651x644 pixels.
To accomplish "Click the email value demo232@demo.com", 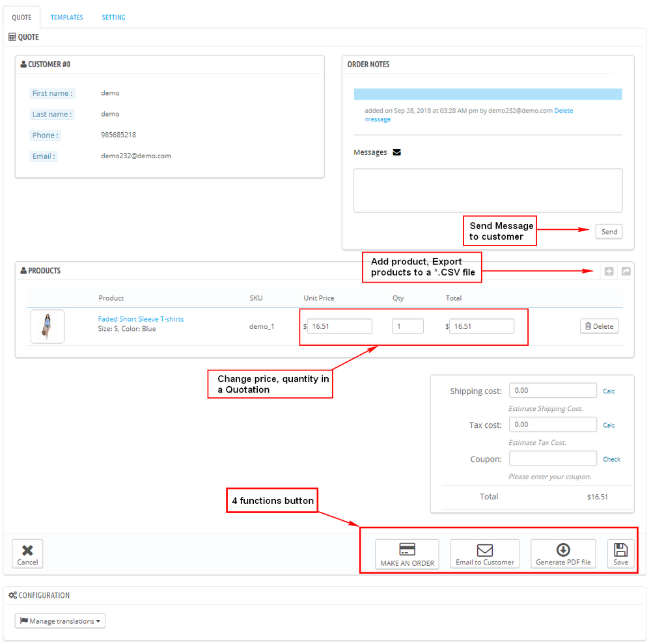I will click(x=136, y=156).
